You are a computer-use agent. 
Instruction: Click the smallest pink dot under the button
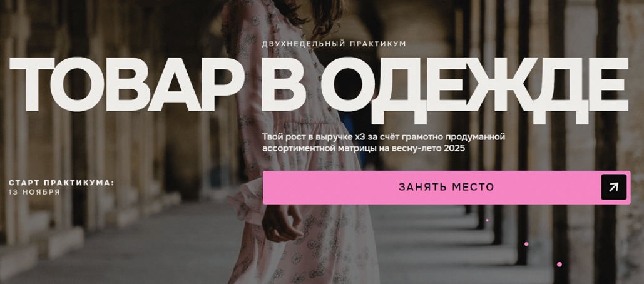pyautogui.click(x=487, y=220)
